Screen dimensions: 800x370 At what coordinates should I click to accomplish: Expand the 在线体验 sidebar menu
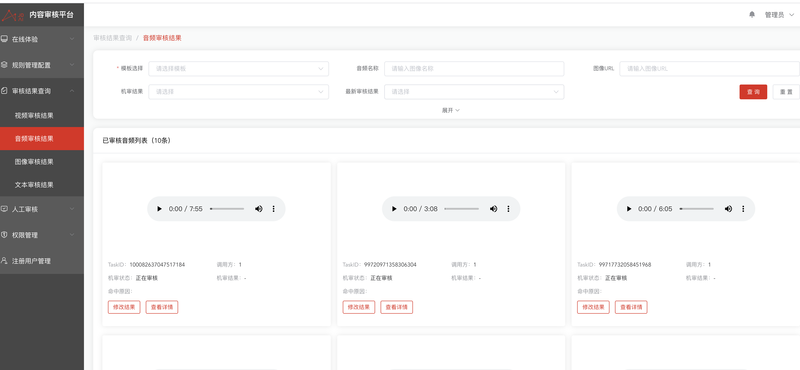click(x=42, y=39)
